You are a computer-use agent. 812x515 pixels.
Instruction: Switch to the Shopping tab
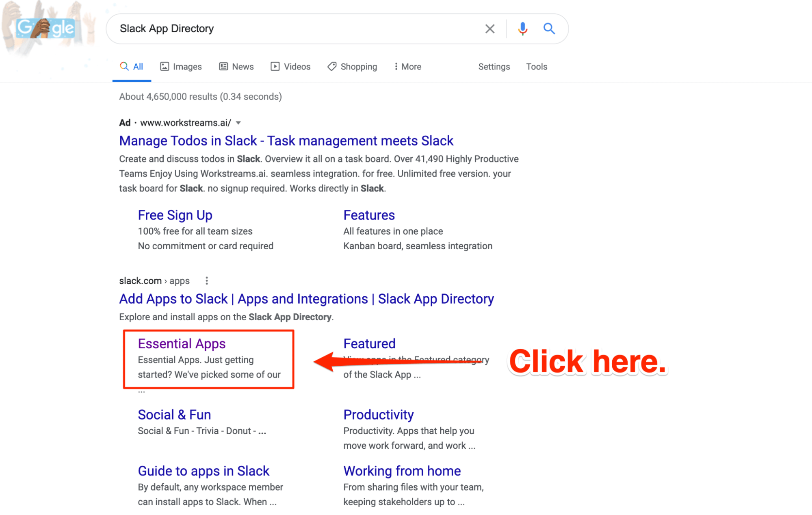pyautogui.click(x=352, y=67)
